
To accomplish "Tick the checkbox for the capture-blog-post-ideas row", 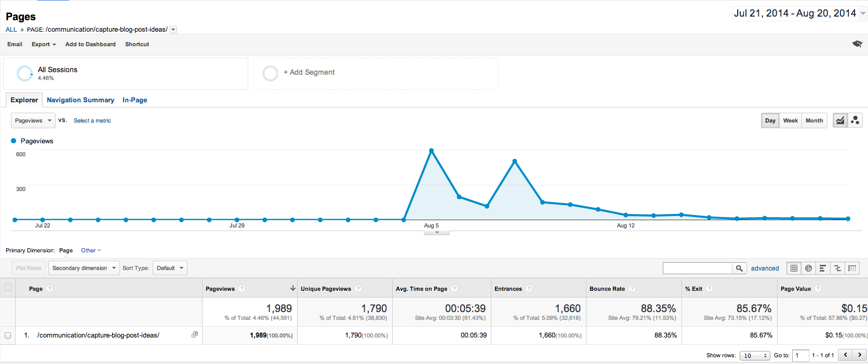I will point(8,335).
